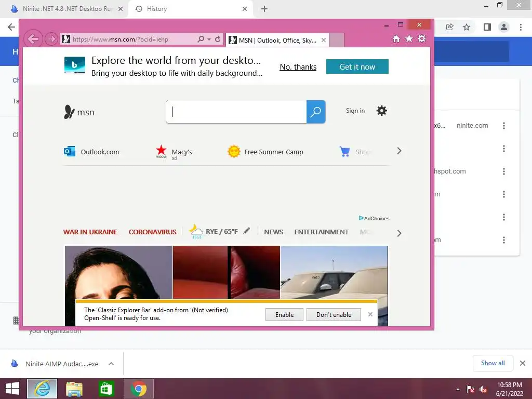Open the Macy's ad shortcut
Image resolution: width=532 pixels, height=399 pixels.
[x=174, y=152]
